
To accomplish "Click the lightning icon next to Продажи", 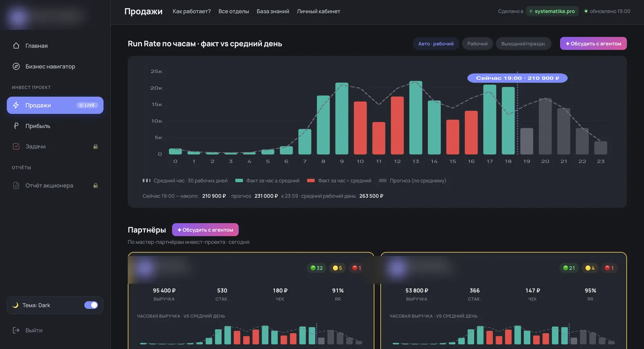I will (16, 105).
